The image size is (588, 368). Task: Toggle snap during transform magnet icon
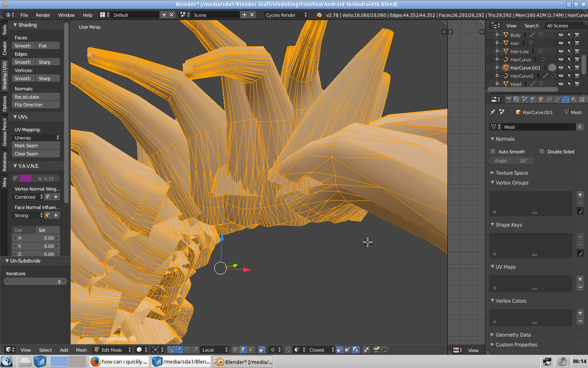[x=288, y=350]
